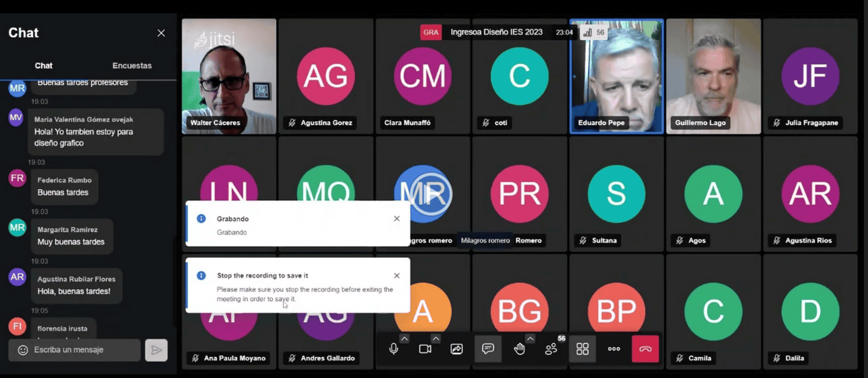Select the Chat tab
The width and height of the screenshot is (868, 378).
tap(44, 66)
